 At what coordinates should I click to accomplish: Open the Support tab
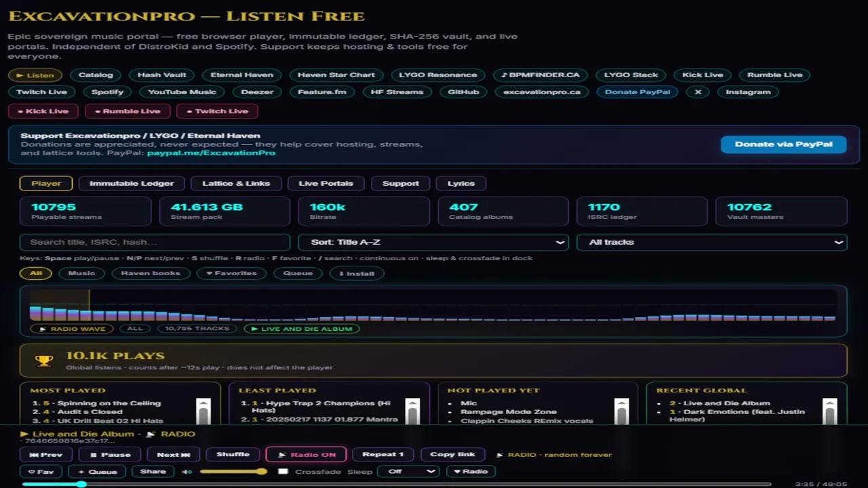coord(401,184)
